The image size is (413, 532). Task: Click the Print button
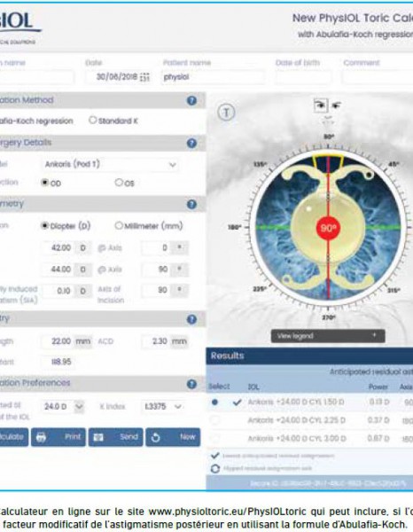(58, 437)
